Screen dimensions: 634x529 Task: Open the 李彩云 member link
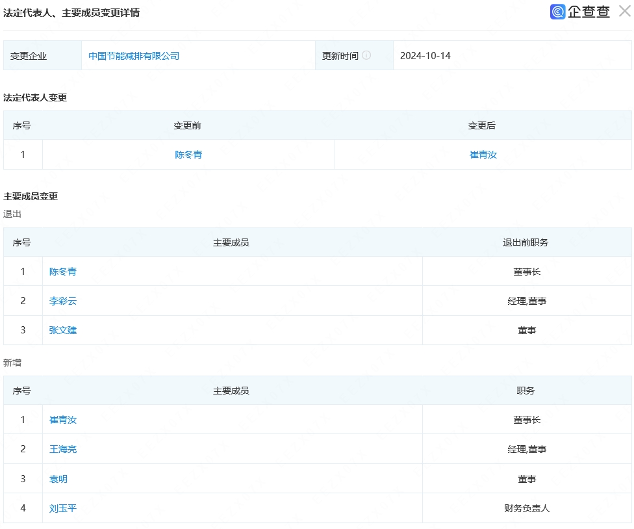click(x=63, y=300)
